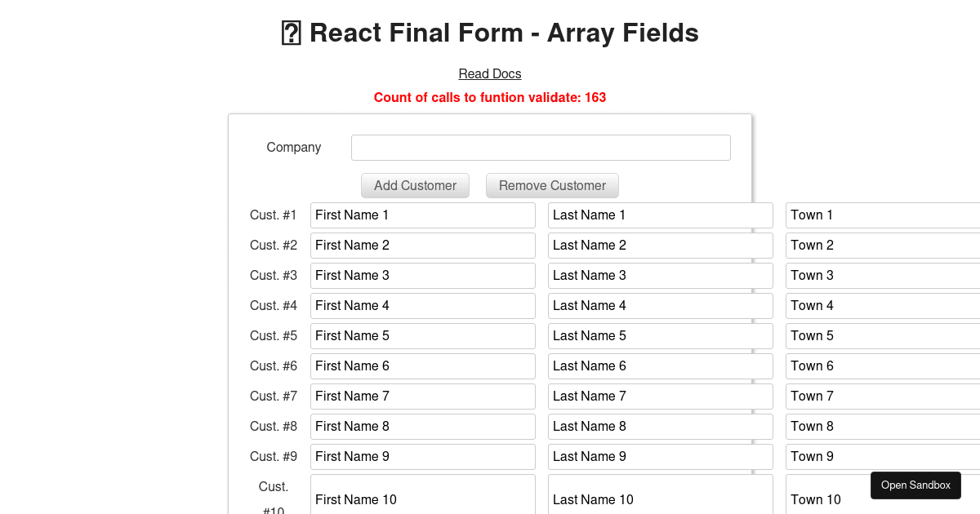Click the Cust. #1 row label

point(274,215)
